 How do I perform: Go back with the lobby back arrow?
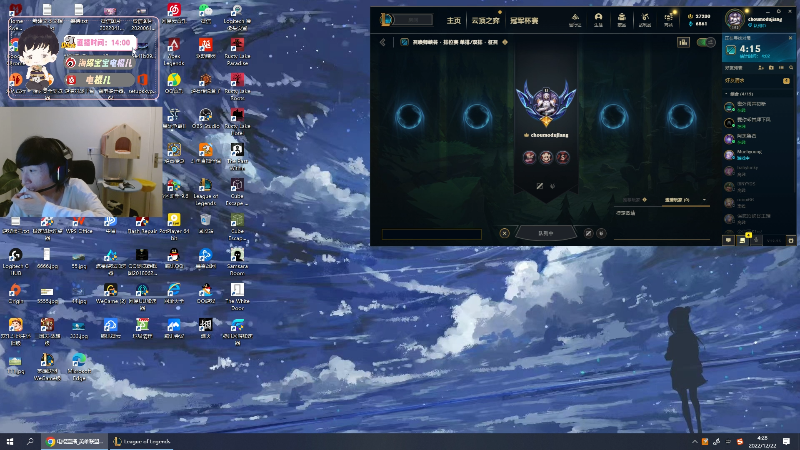coord(383,42)
